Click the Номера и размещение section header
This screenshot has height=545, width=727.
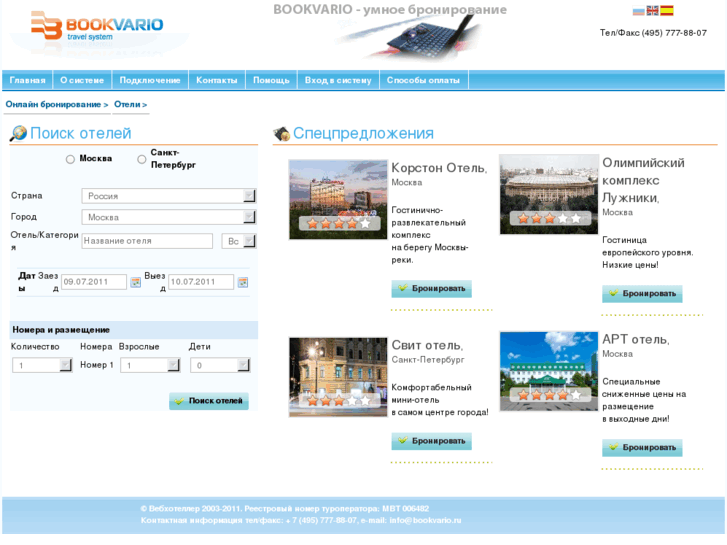point(134,330)
